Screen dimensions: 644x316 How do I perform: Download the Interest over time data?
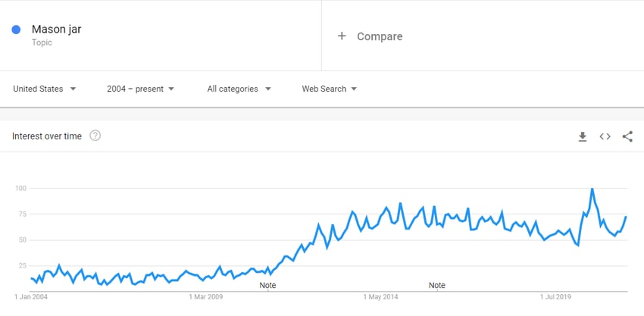point(583,136)
